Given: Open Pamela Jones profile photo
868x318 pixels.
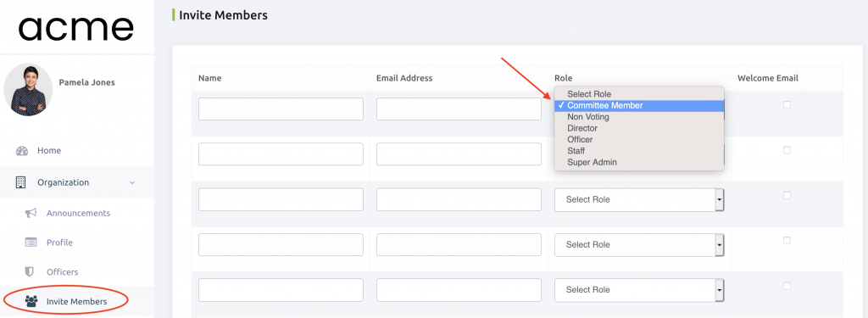Looking at the screenshot, I should pyautogui.click(x=28, y=90).
